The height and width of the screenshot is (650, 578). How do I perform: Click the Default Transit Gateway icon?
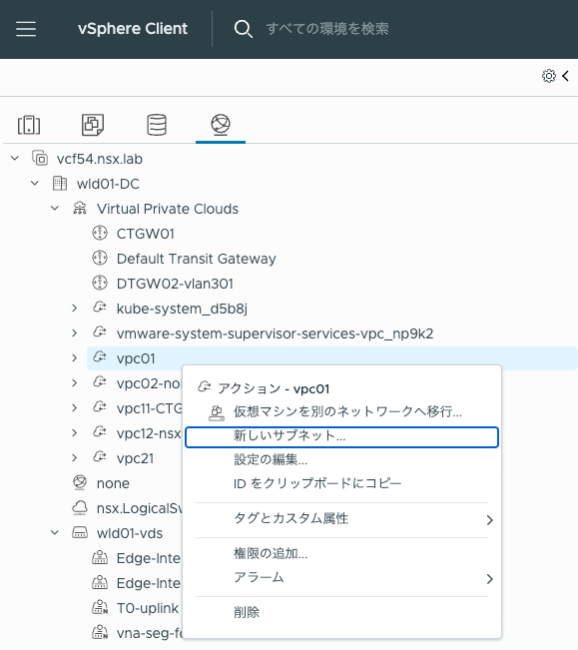pos(100,258)
